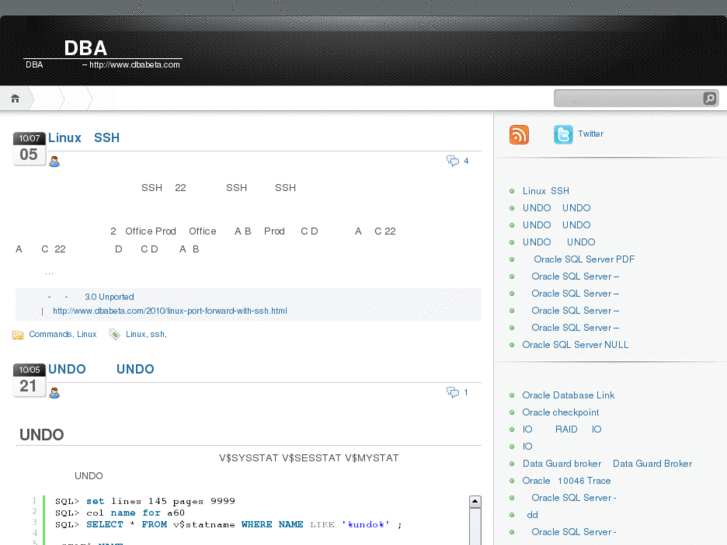Click the search magnifier icon

coord(710,98)
